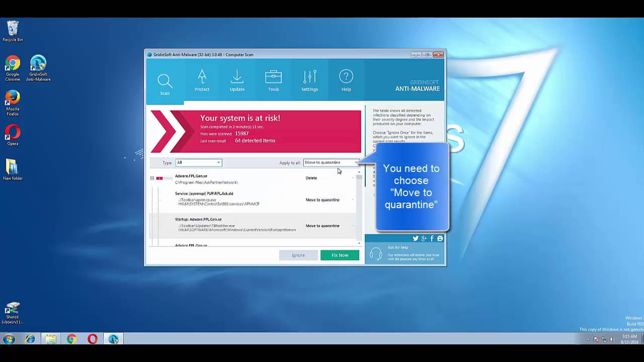Image resolution: width=644 pixels, height=362 pixels.
Task: Open Action Center flag tray icon
Action: [x=596, y=339]
